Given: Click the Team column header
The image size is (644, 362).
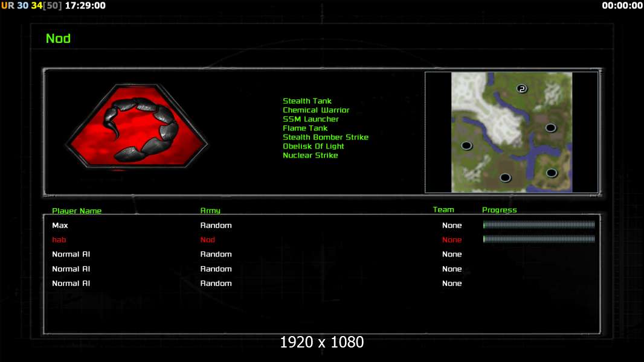Looking at the screenshot, I should [443, 209].
